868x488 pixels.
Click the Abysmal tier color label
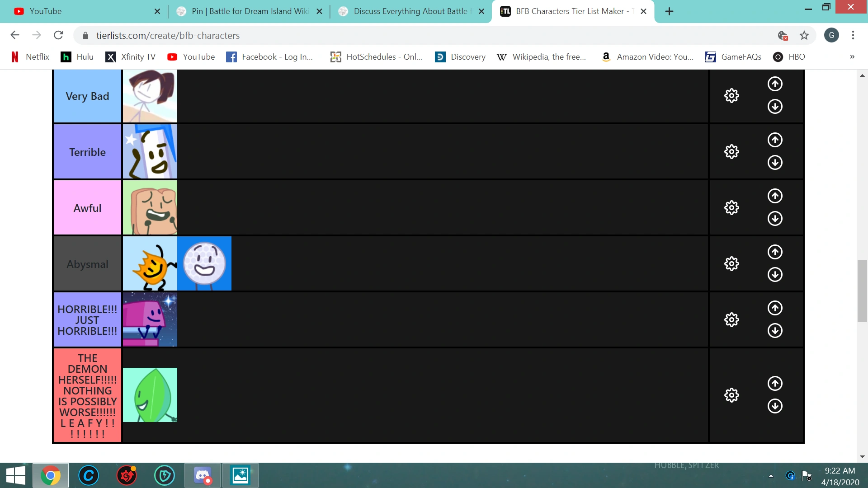click(x=87, y=264)
